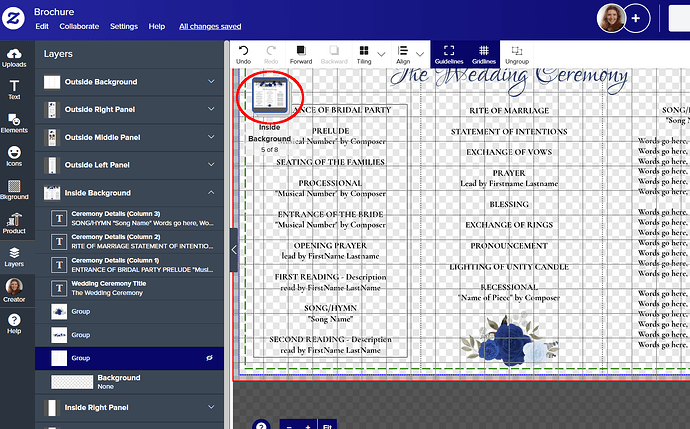The height and width of the screenshot is (429, 690).
Task: Expand the Outside Right Panel group
Action: [x=211, y=109]
